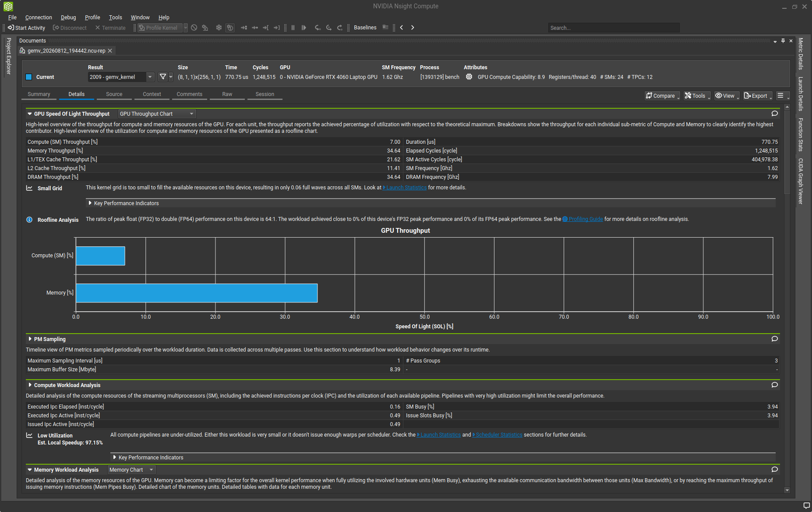The height and width of the screenshot is (512, 812).
Task: Expand the PM Sampling section
Action: [x=30, y=339]
